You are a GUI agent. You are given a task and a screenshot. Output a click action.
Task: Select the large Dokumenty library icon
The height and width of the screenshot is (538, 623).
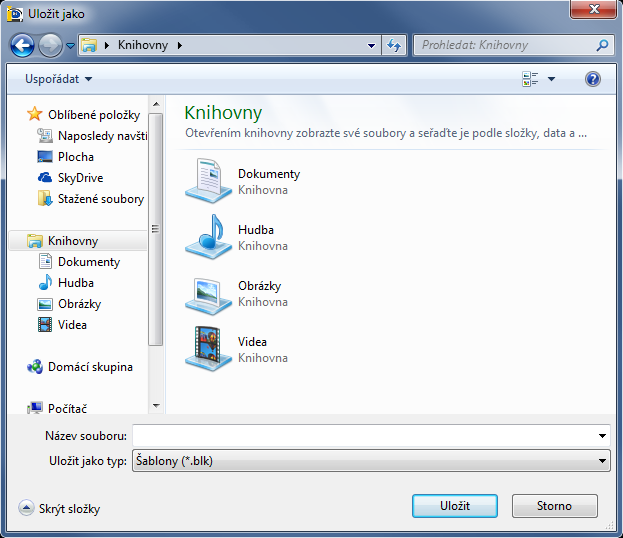208,181
